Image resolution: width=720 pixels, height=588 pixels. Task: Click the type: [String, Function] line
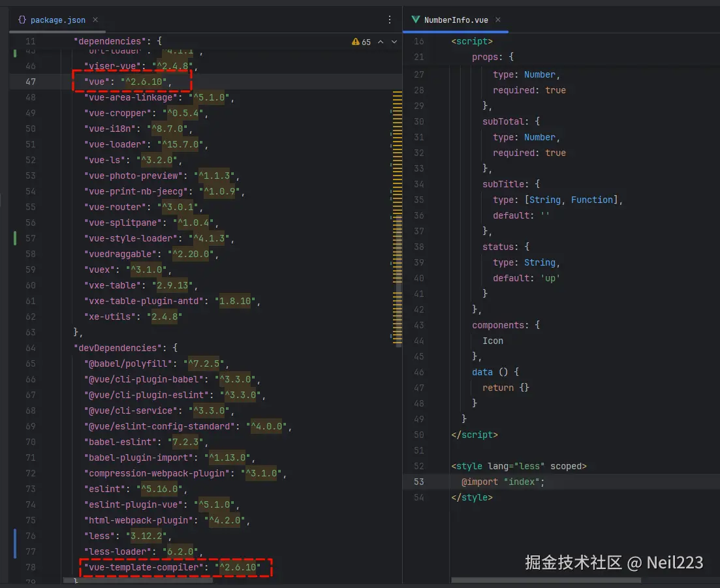(558, 200)
